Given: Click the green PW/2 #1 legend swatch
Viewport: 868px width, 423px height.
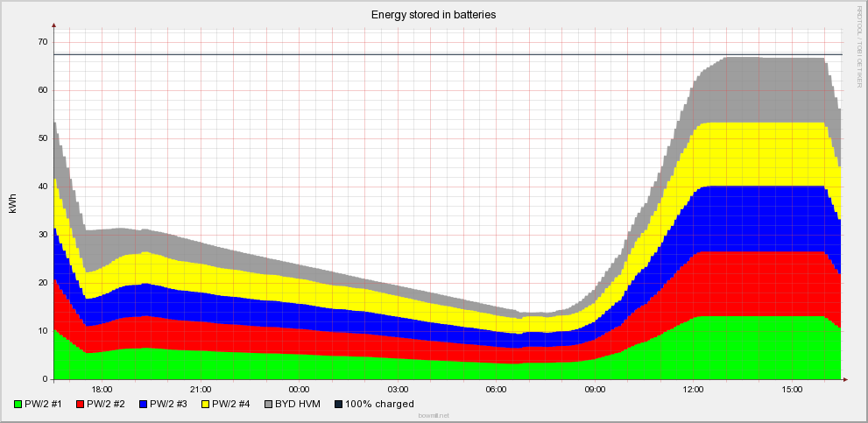Looking at the screenshot, I should point(18,405).
